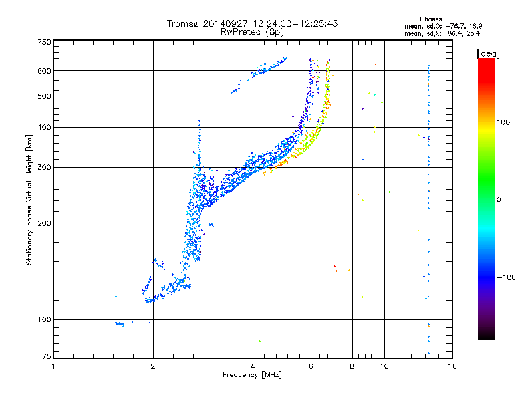Click the y-axis '300' tick label
This screenshot has width=532, height=399.
pos(44,168)
